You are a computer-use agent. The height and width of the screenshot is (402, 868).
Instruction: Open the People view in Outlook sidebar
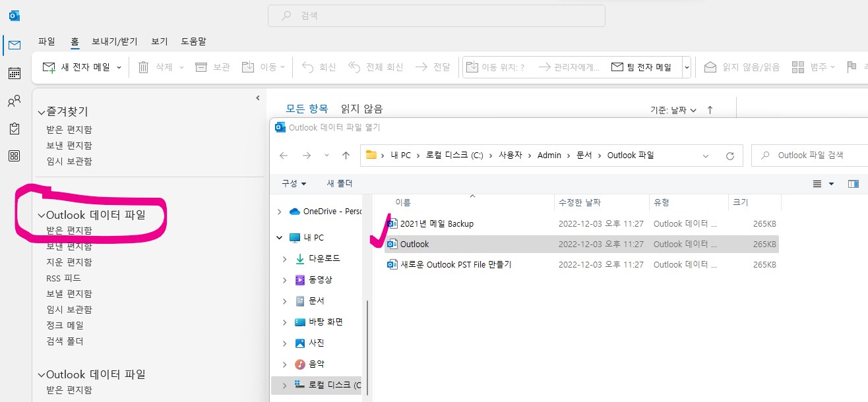click(15, 100)
